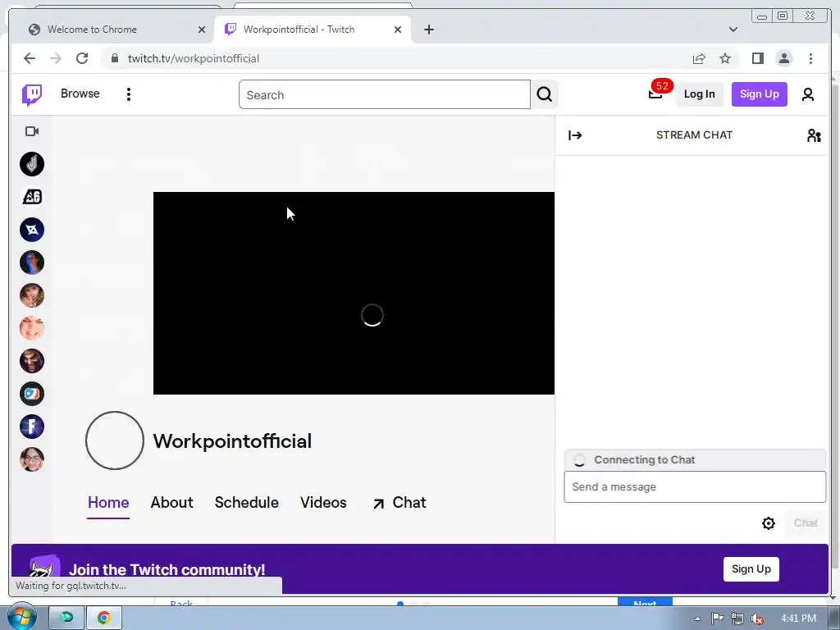Click the search magnifier button
Screen dimensions: 840x630
[545, 94]
